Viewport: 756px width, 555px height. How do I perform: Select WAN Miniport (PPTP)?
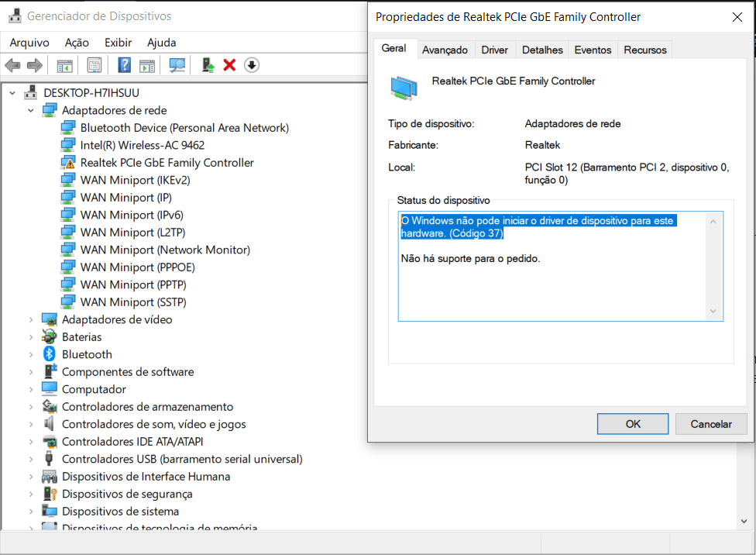click(133, 284)
